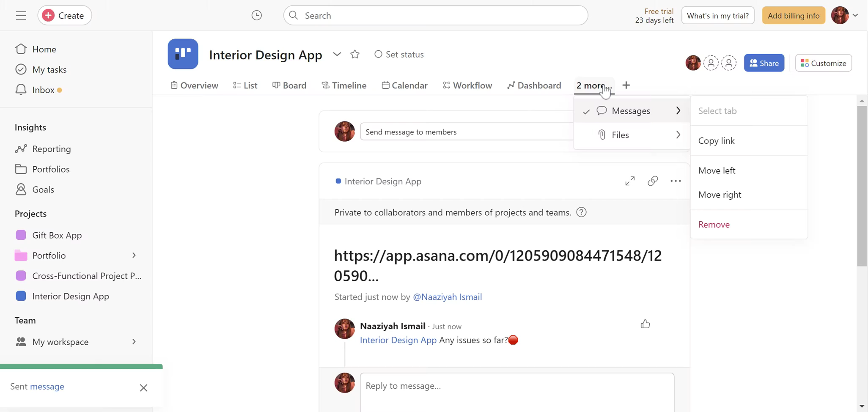868x412 pixels.
Task: Toggle the sidebar hamburger menu
Action: pyautogui.click(x=21, y=16)
